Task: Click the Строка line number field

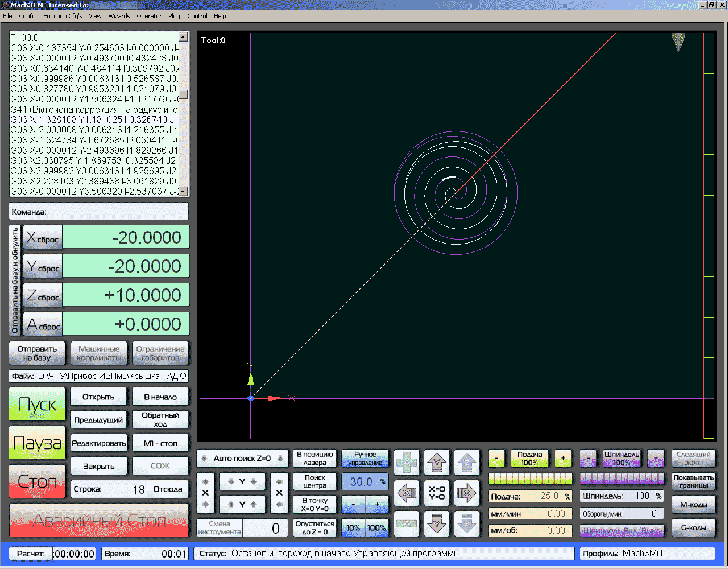Action: pyautogui.click(x=109, y=489)
